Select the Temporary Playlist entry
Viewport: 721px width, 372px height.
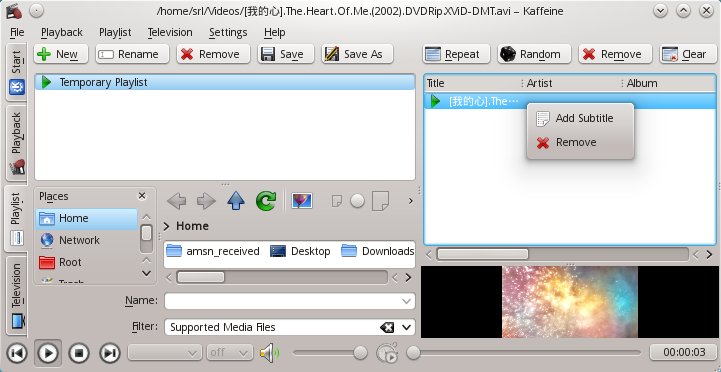pyautogui.click(x=225, y=82)
